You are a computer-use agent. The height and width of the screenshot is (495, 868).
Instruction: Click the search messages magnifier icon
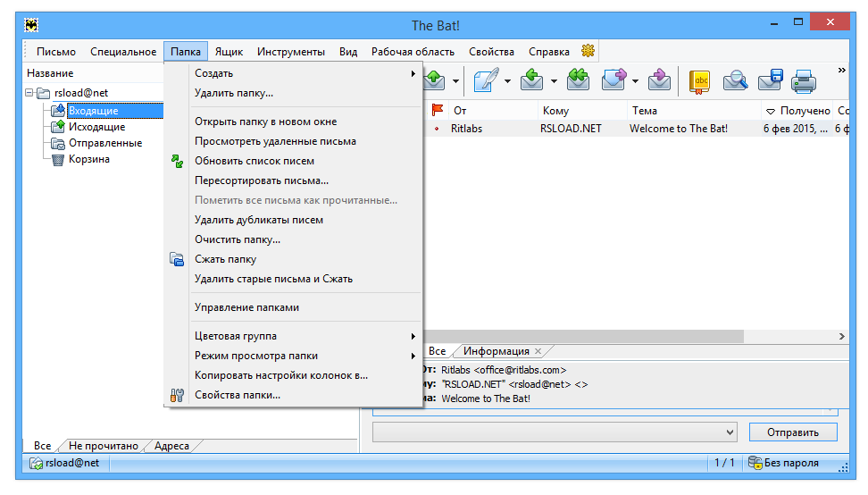(x=735, y=80)
